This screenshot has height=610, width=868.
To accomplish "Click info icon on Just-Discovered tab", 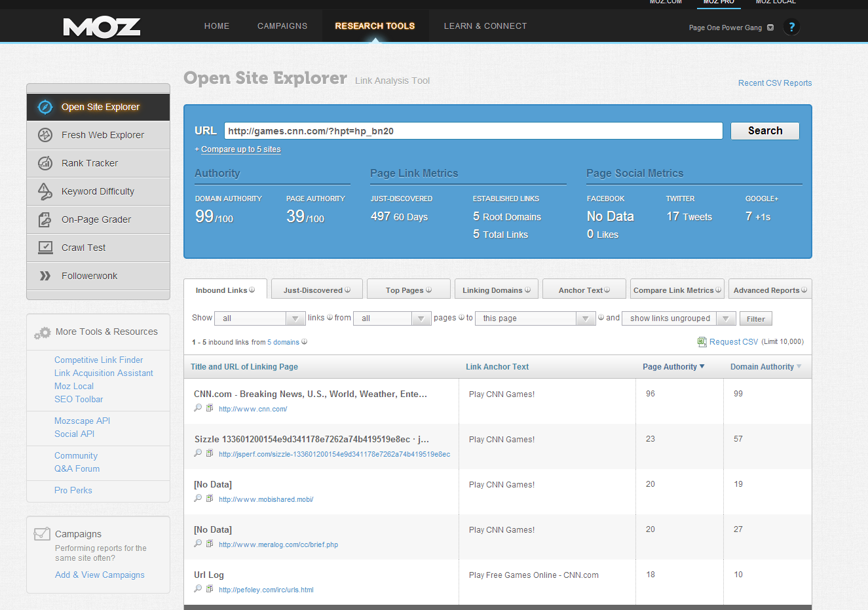I will coord(347,290).
